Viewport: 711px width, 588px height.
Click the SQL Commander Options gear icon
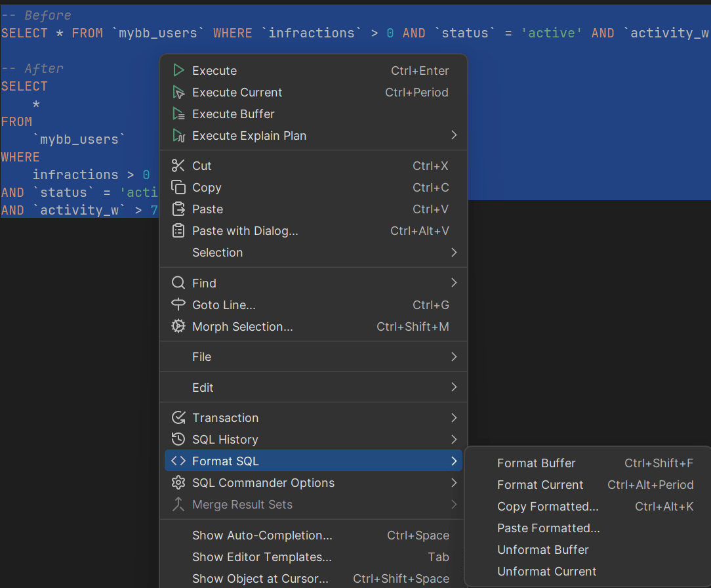pos(178,483)
